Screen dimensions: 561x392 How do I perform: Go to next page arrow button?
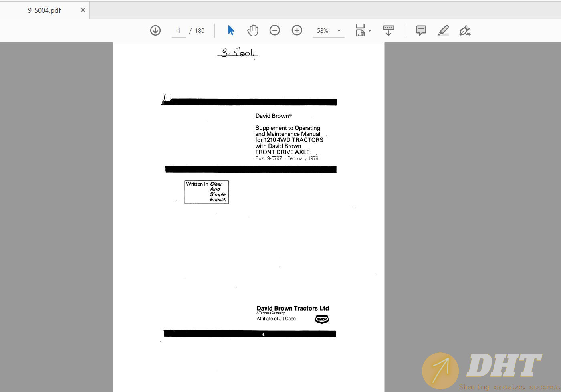click(x=155, y=30)
